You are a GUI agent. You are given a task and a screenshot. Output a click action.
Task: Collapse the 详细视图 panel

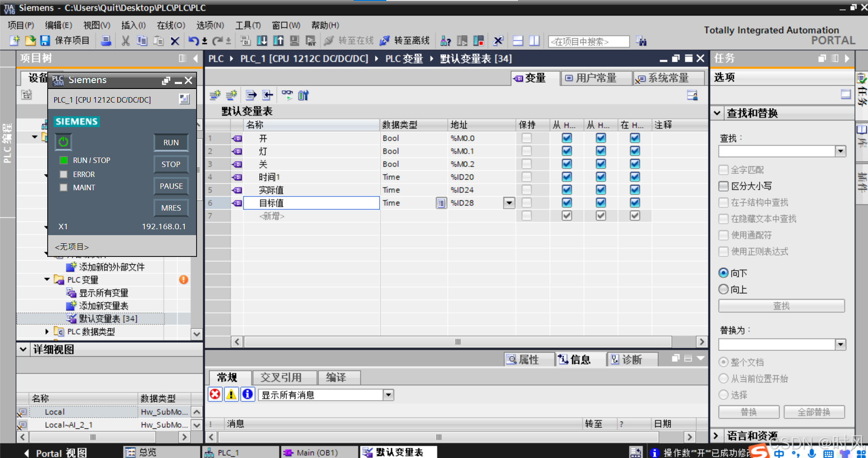tap(23, 350)
